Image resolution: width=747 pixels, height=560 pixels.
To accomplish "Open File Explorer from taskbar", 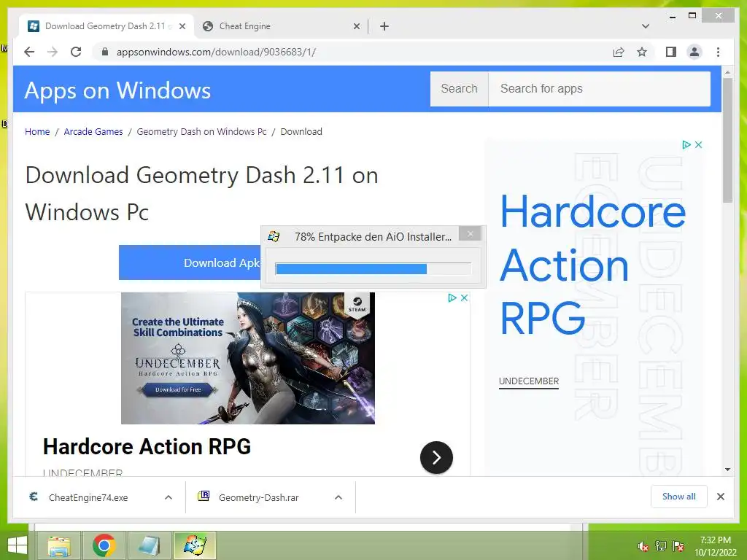I will [x=59, y=545].
